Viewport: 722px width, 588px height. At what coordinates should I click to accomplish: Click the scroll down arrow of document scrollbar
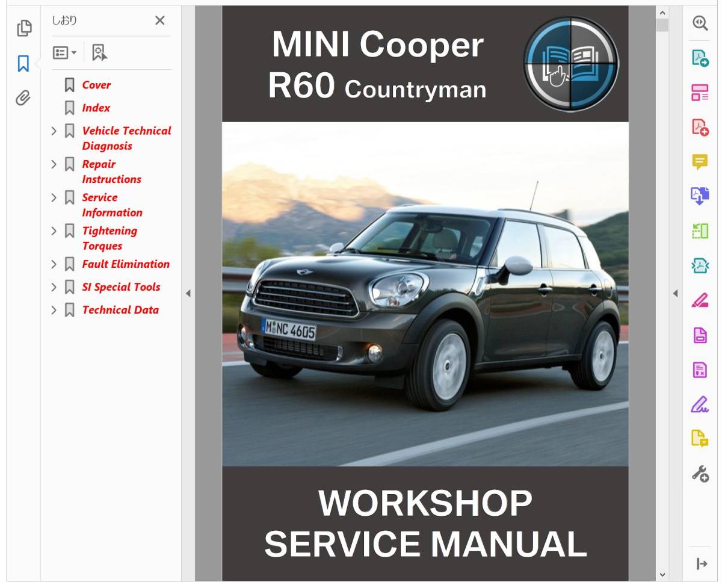[662, 575]
